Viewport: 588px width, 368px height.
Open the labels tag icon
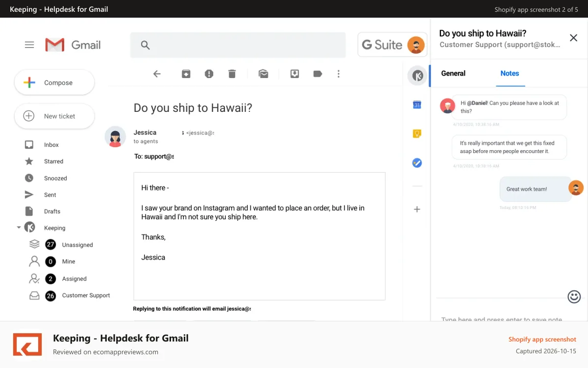[318, 74]
